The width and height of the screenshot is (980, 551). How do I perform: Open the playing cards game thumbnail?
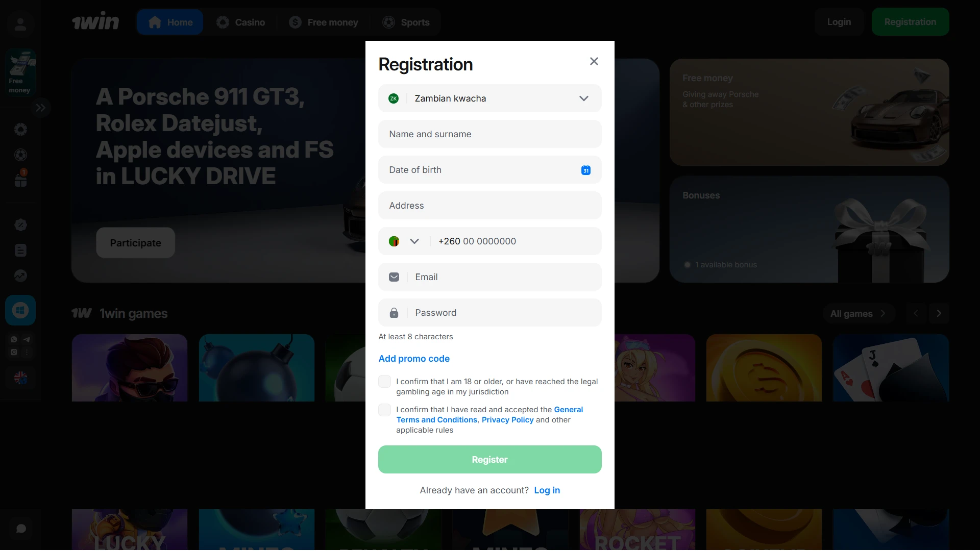click(891, 368)
